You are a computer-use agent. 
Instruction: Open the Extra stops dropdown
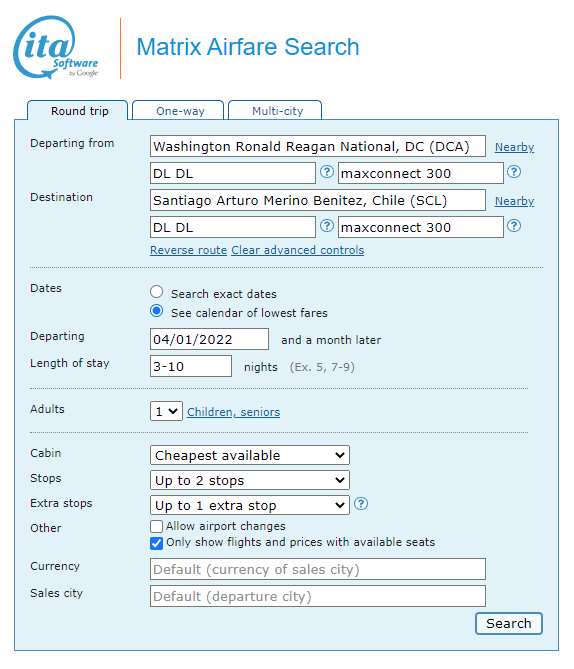pos(250,505)
